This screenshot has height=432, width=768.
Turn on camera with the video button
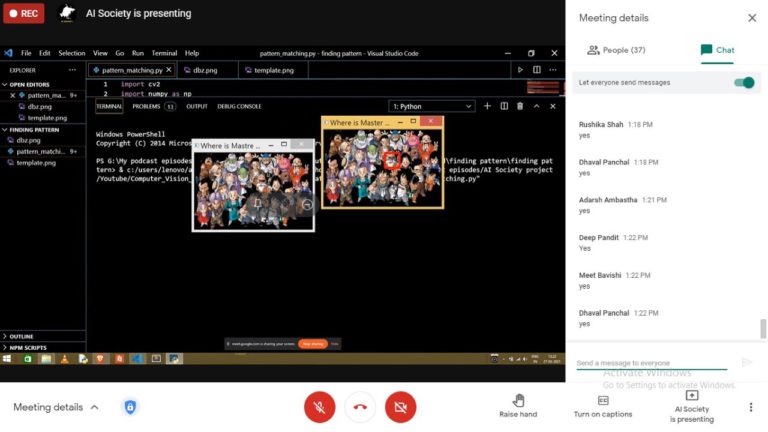[400, 407]
